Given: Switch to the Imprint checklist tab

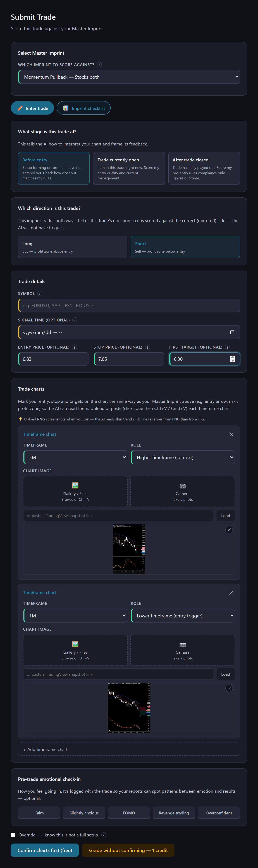Looking at the screenshot, I should tap(84, 108).
